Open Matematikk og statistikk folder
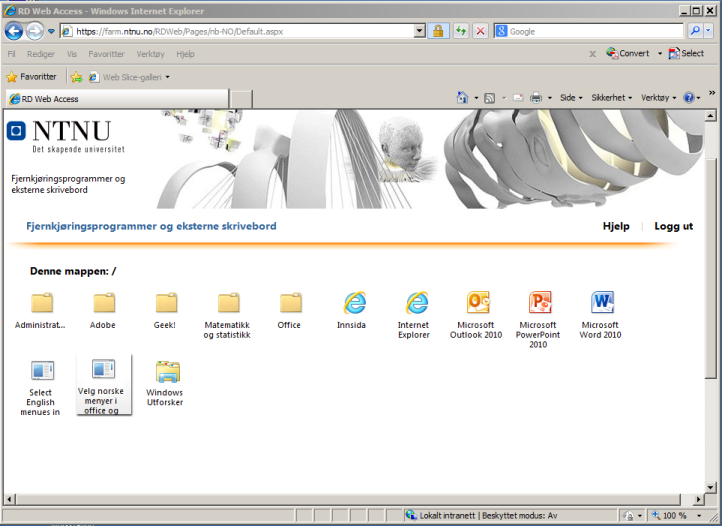 [228, 316]
